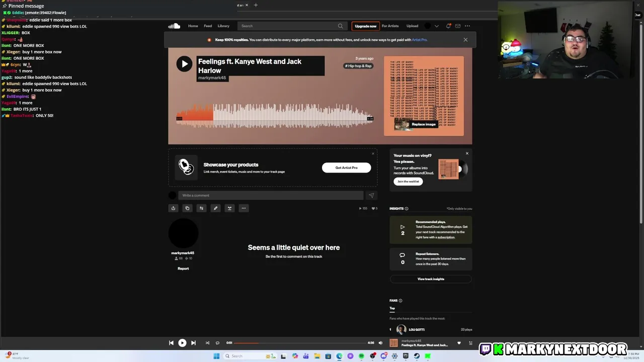The width and height of the screenshot is (644, 362).
Task: Click the markymark45 name below avatar
Action: coord(183,253)
